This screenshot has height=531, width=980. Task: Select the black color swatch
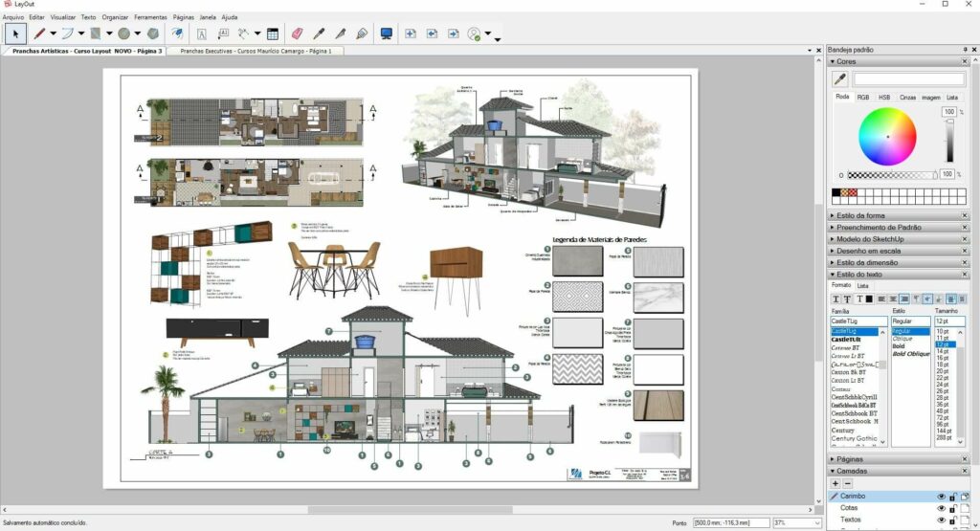[836, 193]
